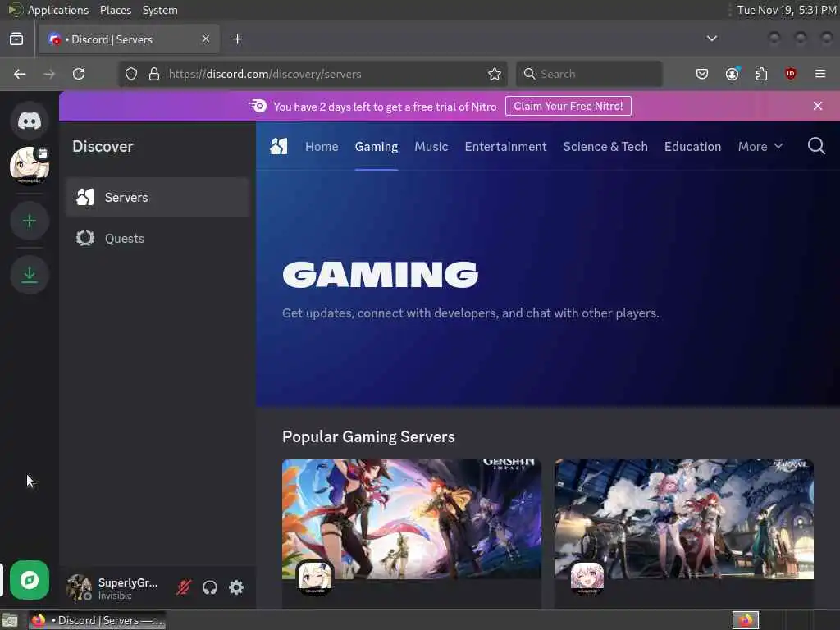Open the Applications menu
The height and width of the screenshot is (630, 840).
[58, 10]
